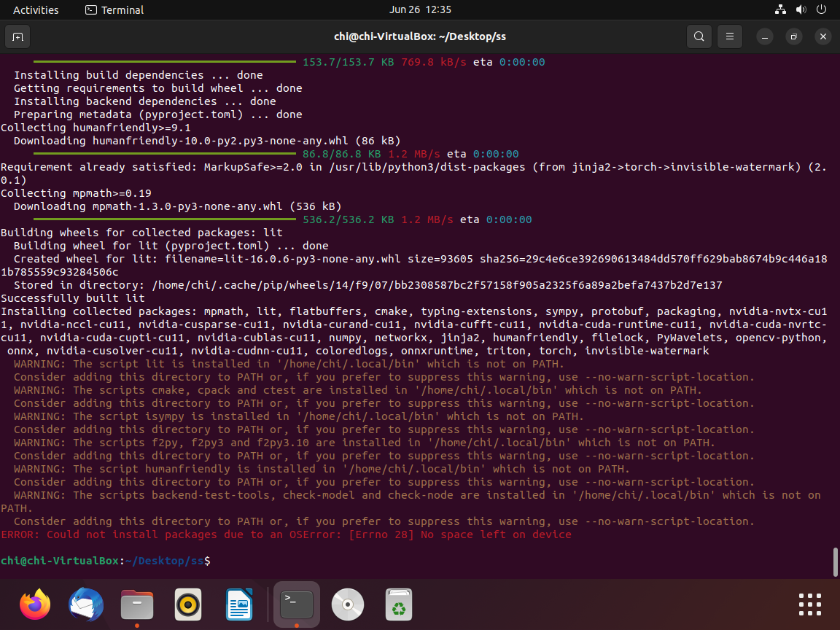Click 'Preparing metadata (pyproject.toml) ... done' line
840x630 pixels.
coord(157,114)
